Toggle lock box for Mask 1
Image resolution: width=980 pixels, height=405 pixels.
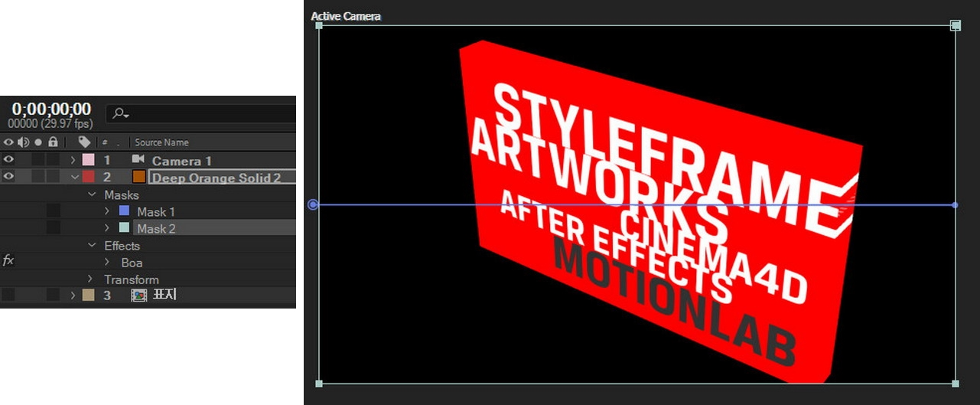click(53, 211)
